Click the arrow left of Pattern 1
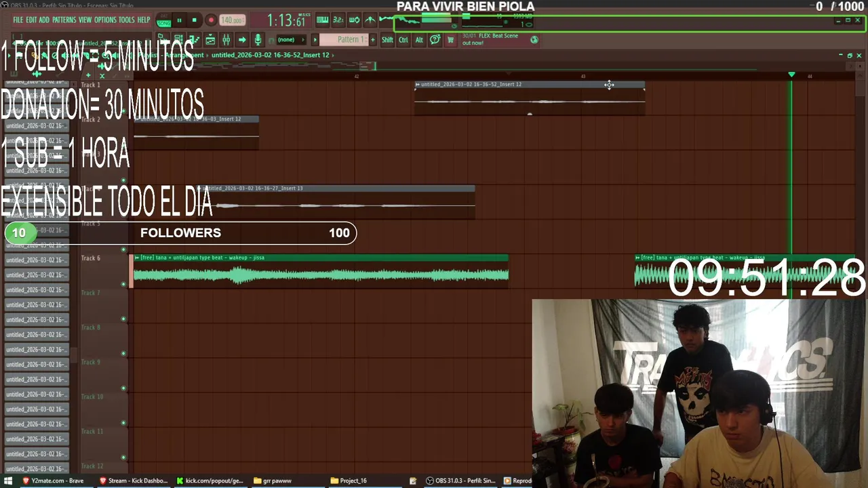 click(x=315, y=39)
